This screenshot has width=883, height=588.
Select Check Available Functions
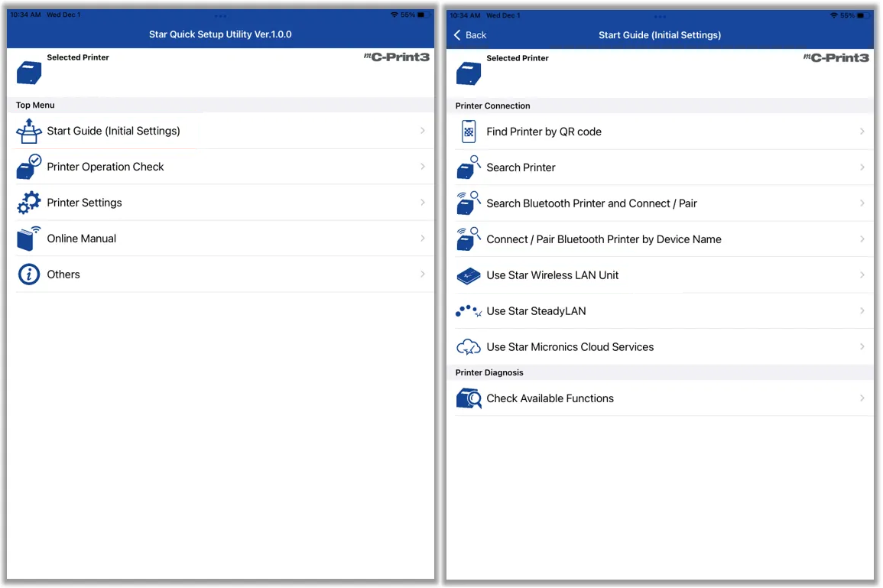coord(660,399)
